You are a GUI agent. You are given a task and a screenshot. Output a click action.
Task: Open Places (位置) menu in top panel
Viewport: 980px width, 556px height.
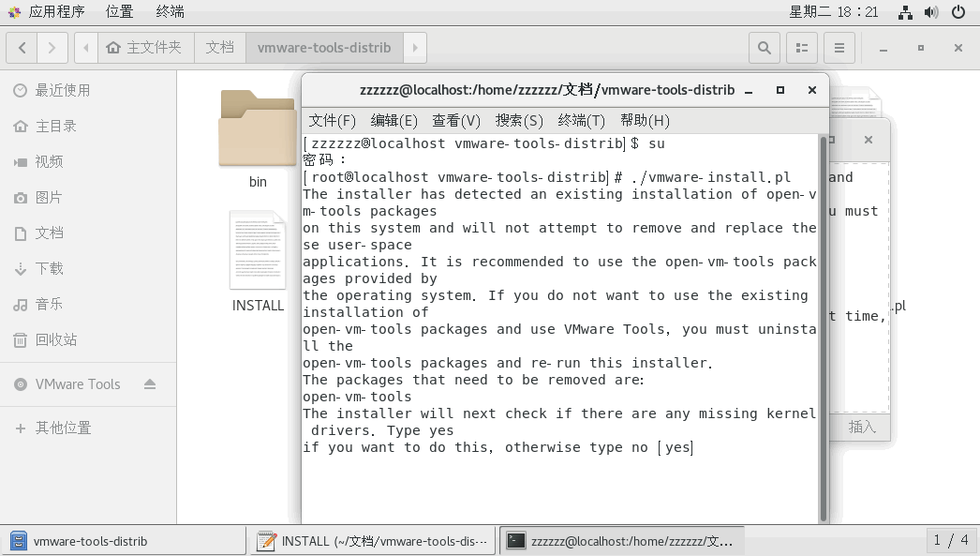(119, 12)
